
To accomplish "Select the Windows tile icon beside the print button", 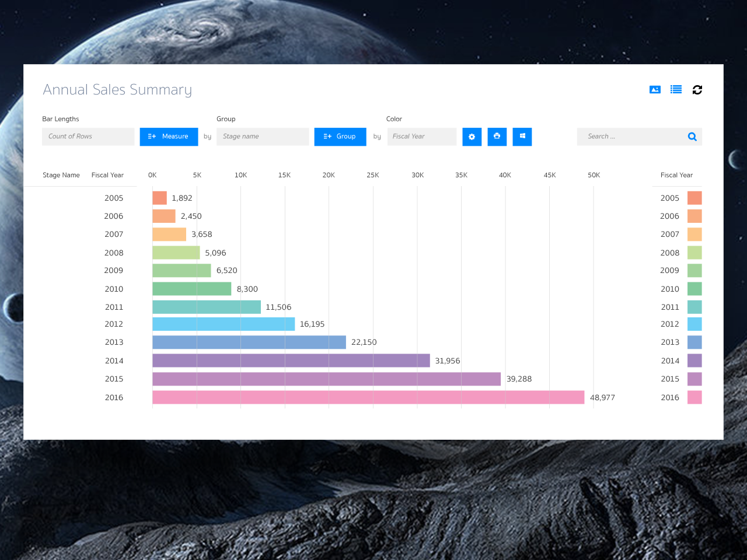I will (x=522, y=136).
